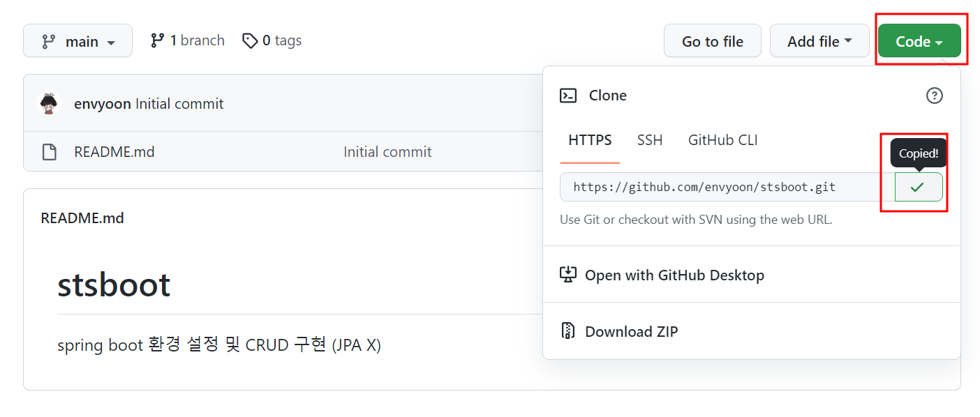The image size is (980, 417).
Task: Click the Go to file button
Action: (712, 40)
